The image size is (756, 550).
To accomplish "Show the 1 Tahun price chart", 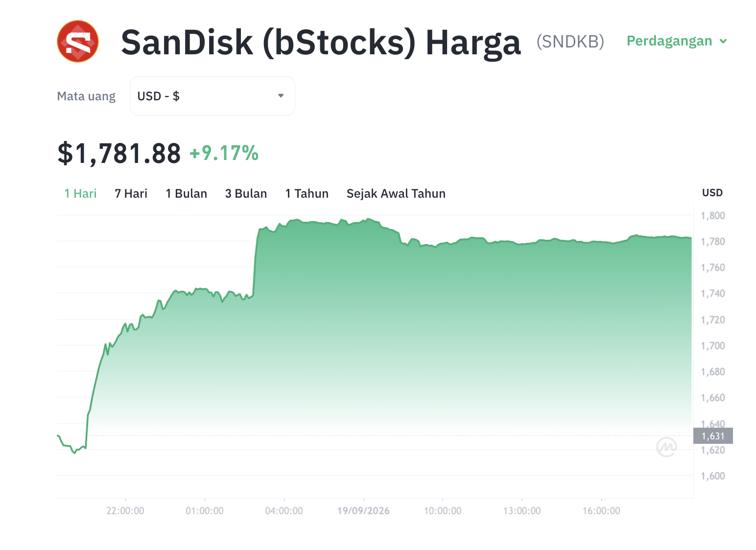I will coord(307,194).
